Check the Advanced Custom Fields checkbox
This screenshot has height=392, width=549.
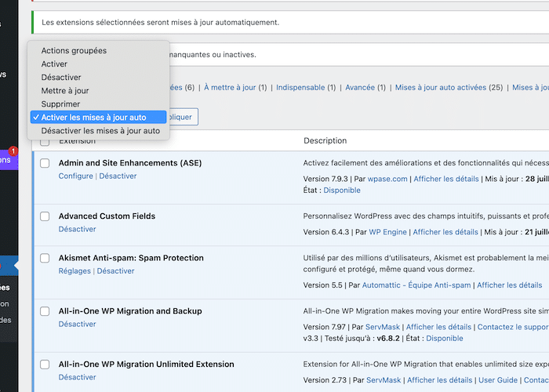coord(45,216)
